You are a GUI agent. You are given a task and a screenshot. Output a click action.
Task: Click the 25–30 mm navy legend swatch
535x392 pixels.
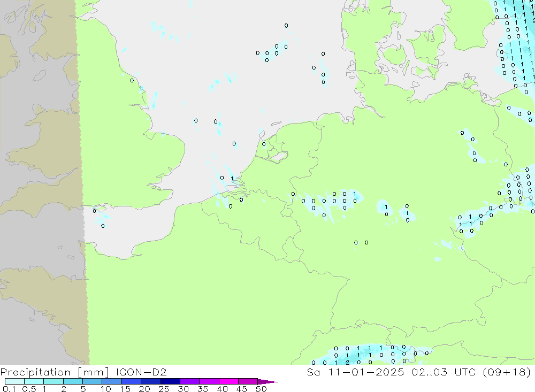tap(170, 381)
